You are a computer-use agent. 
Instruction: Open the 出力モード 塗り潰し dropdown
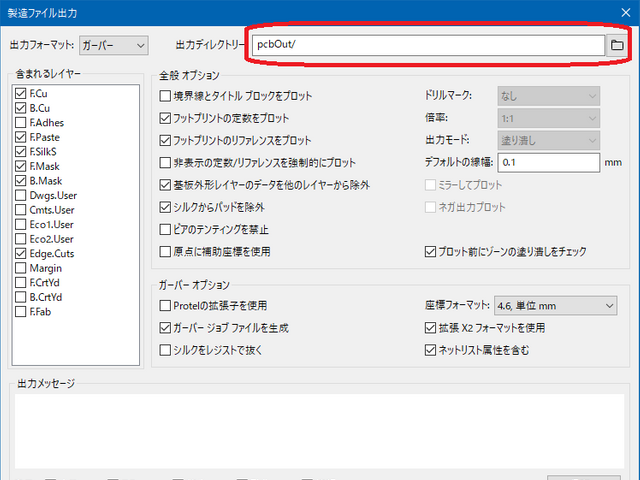point(549,141)
